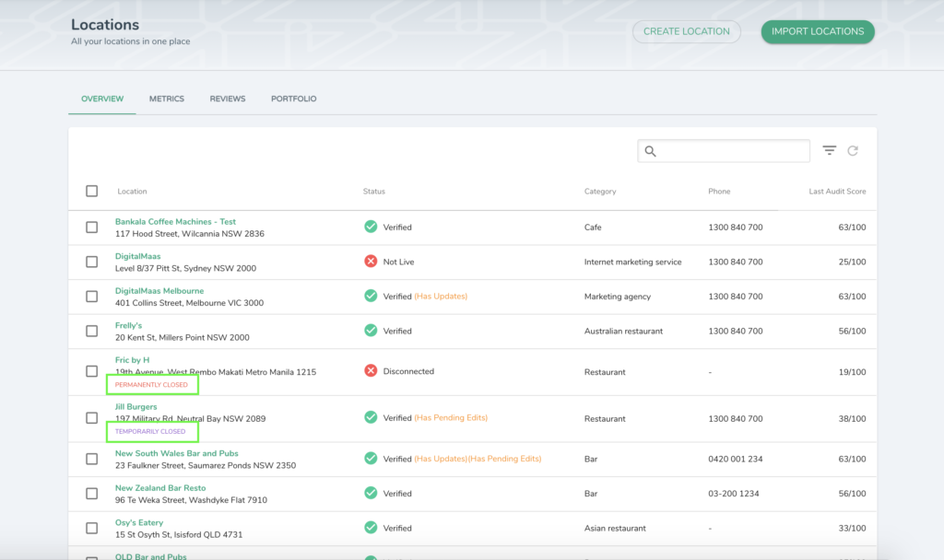Open the Metrics tab
Viewport: 944px width, 560px height.
167,99
